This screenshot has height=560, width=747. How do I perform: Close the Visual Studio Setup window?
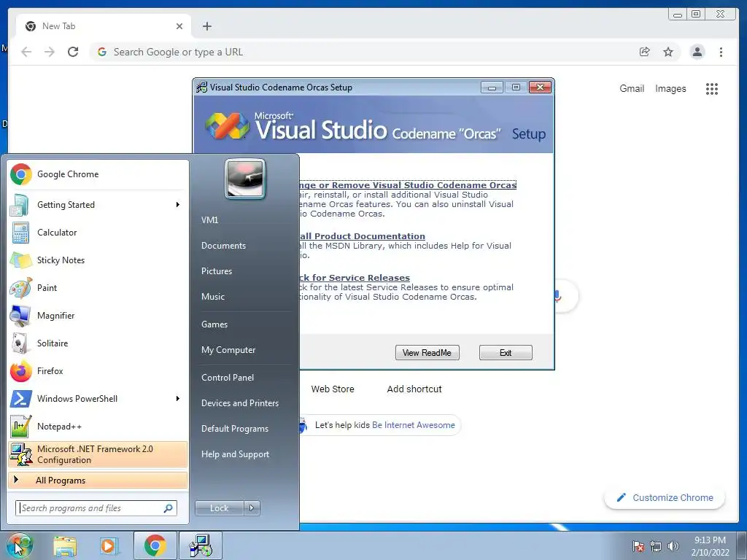[x=540, y=87]
